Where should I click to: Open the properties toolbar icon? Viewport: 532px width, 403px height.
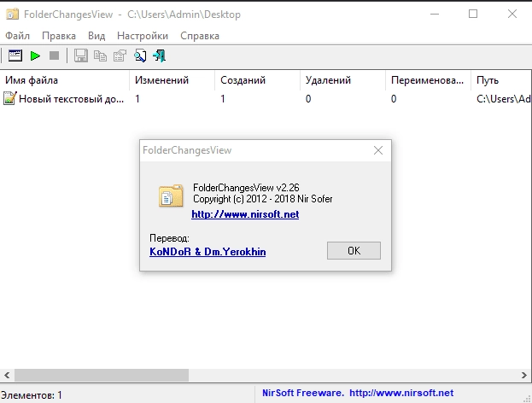[120, 55]
